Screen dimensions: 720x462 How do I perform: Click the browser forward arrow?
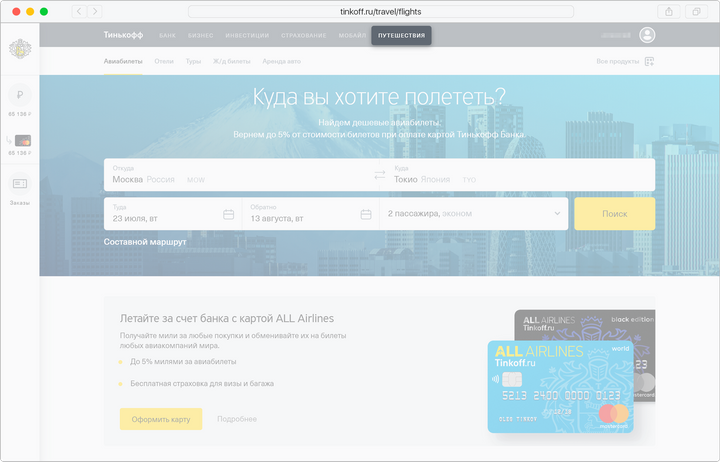tap(95, 11)
